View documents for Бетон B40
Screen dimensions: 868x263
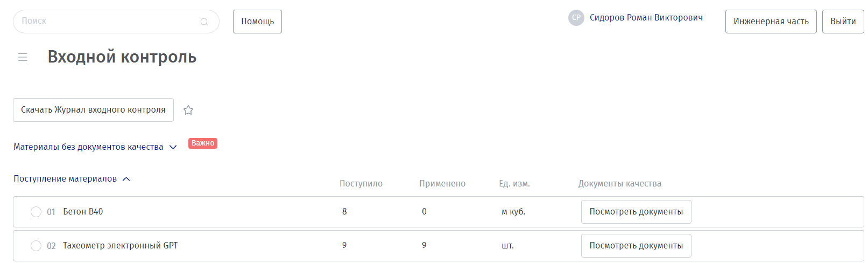click(636, 212)
